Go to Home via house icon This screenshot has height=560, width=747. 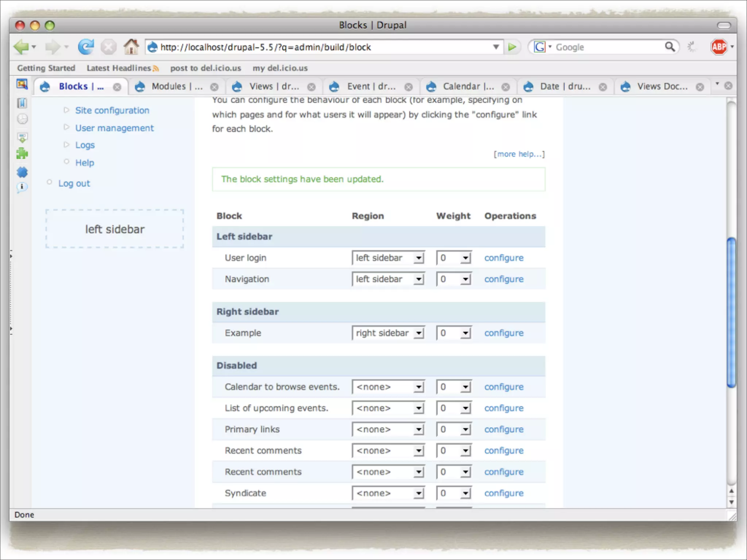(x=131, y=47)
